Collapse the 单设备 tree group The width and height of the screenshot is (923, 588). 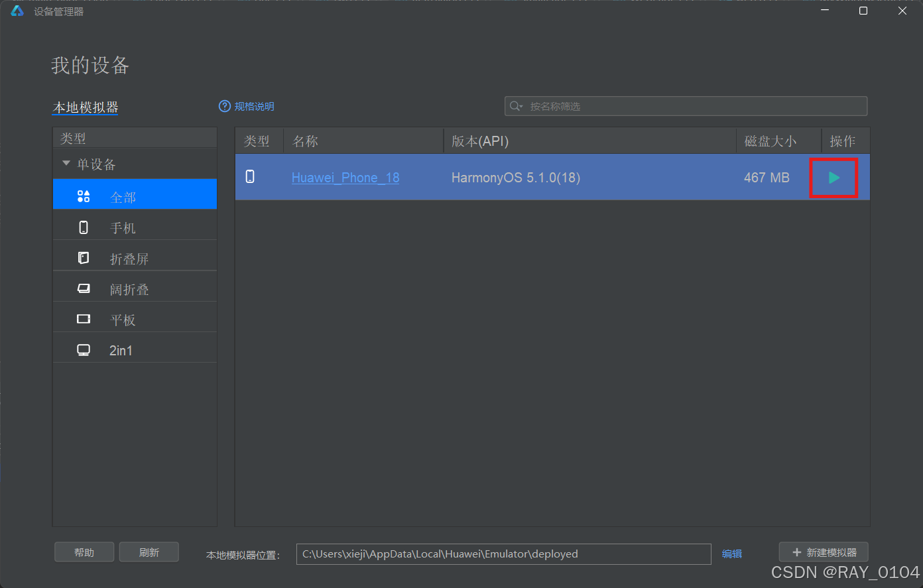[66, 164]
